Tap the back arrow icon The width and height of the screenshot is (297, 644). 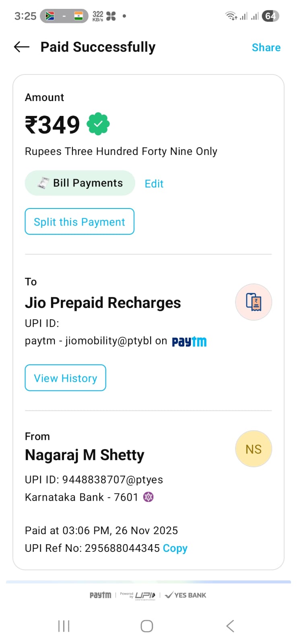pyautogui.click(x=22, y=47)
